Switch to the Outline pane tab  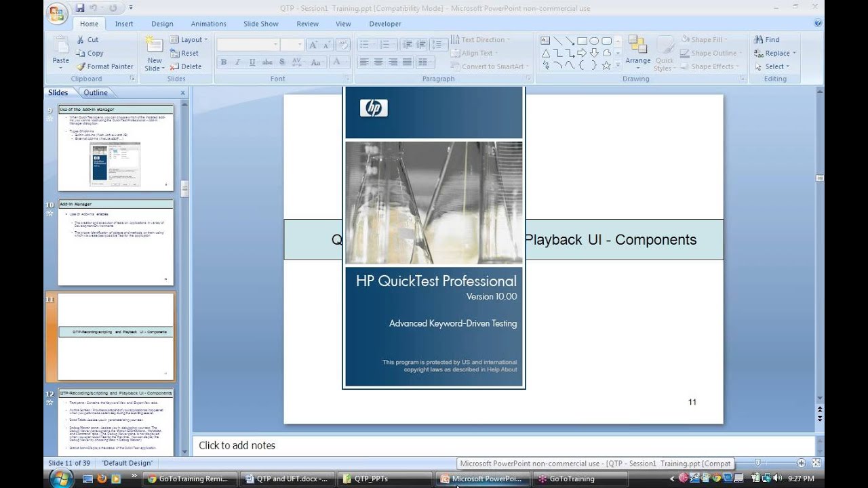pos(96,92)
